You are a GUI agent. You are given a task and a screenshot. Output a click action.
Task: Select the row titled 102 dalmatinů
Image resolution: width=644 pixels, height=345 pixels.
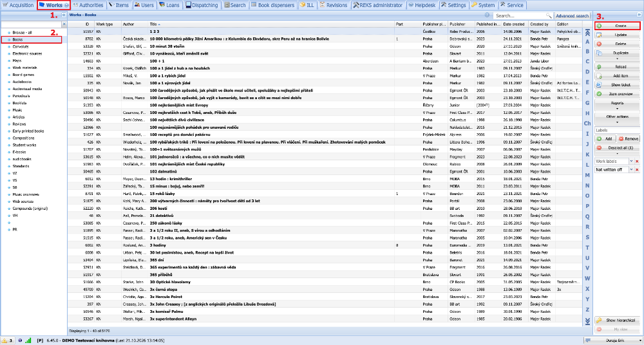[x=325, y=172]
